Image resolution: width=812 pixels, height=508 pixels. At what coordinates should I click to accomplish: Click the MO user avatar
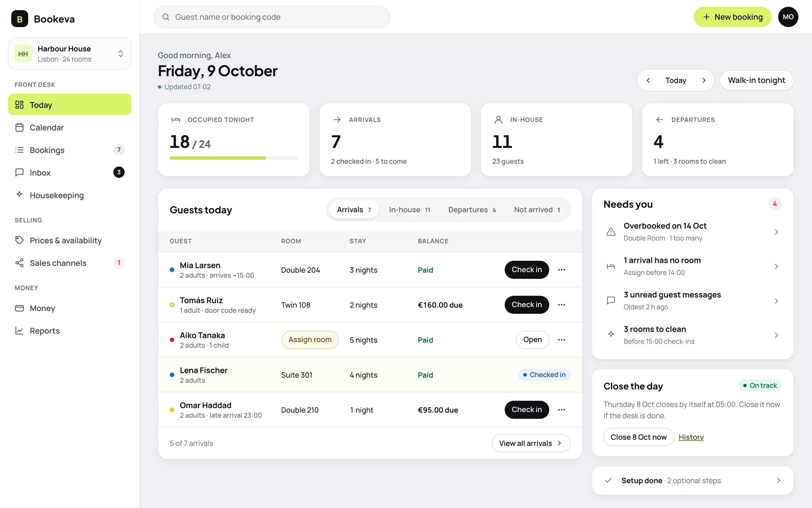coord(788,17)
